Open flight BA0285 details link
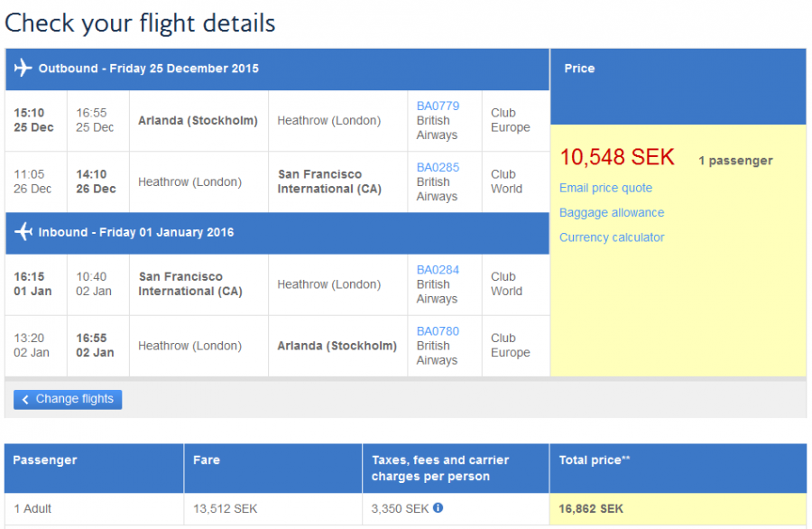This screenshot has width=812, height=529. [x=438, y=167]
